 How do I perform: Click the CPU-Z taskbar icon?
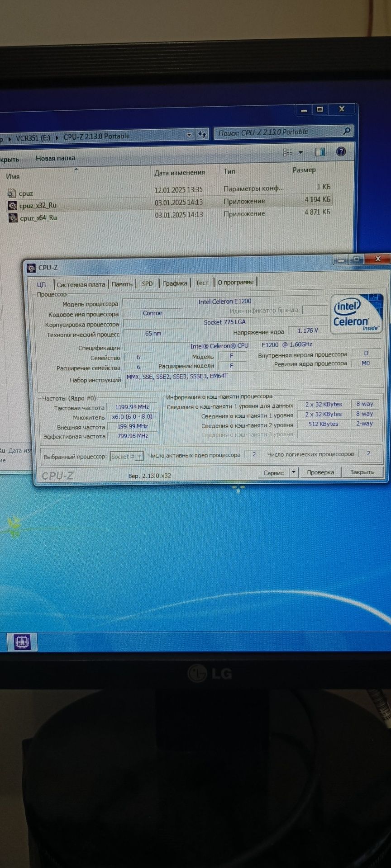tap(22, 642)
